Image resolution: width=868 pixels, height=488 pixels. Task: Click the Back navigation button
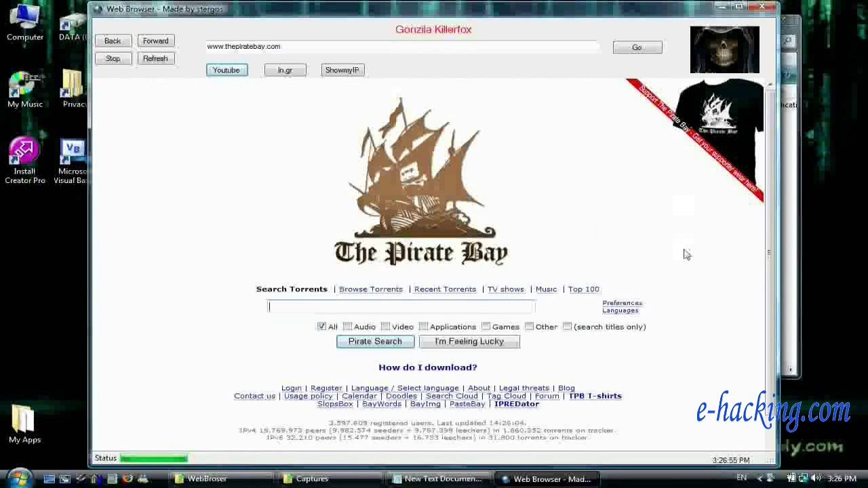pyautogui.click(x=113, y=41)
